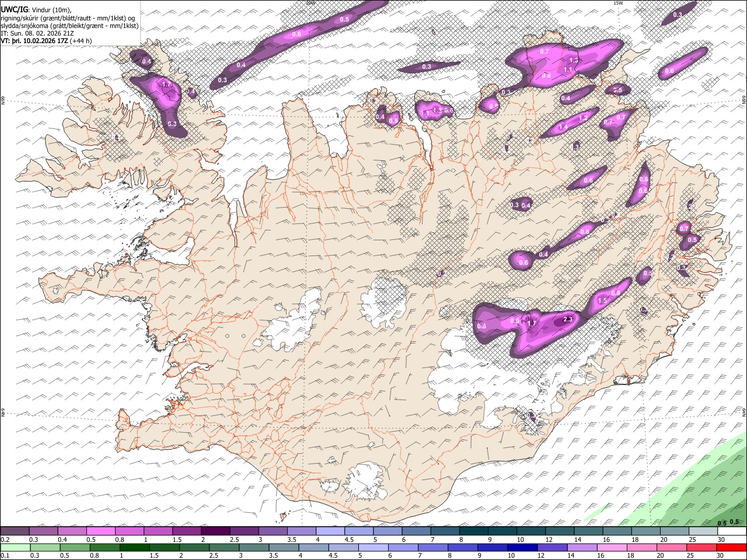This screenshot has width=747, height=560.
Task: Select the bright red rain swatch after 30
Action: click(732, 548)
